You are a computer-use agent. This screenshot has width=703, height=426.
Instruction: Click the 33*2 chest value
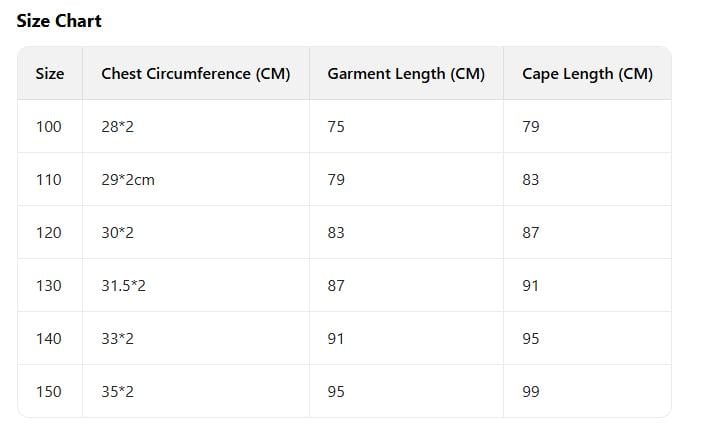click(x=118, y=339)
